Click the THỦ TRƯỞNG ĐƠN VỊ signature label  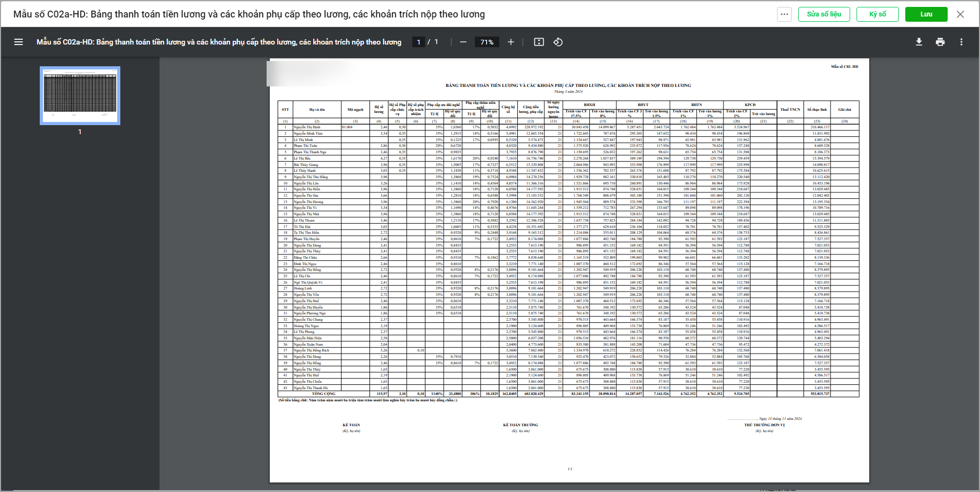pos(764,425)
